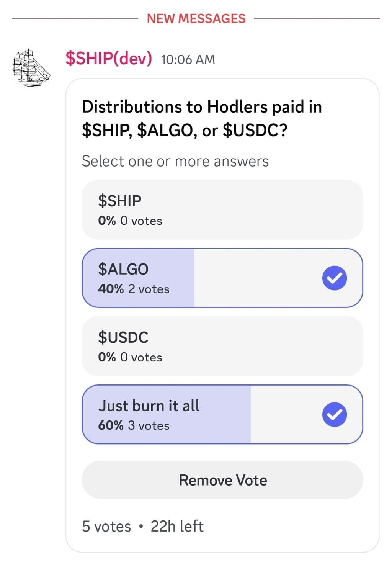Click the 0 votes count under $USDC
Viewport: 392px width, 579px height.
141,357
